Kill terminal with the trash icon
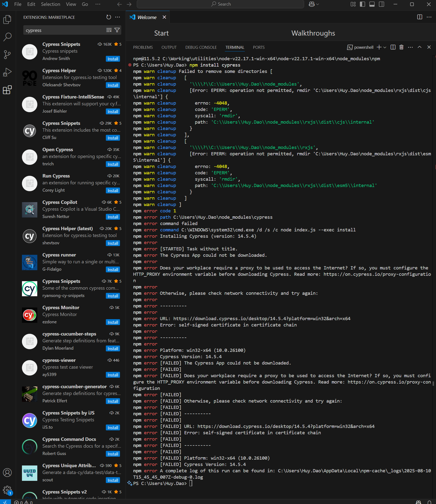This screenshot has height=504, width=436. click(x=401, y=47)
